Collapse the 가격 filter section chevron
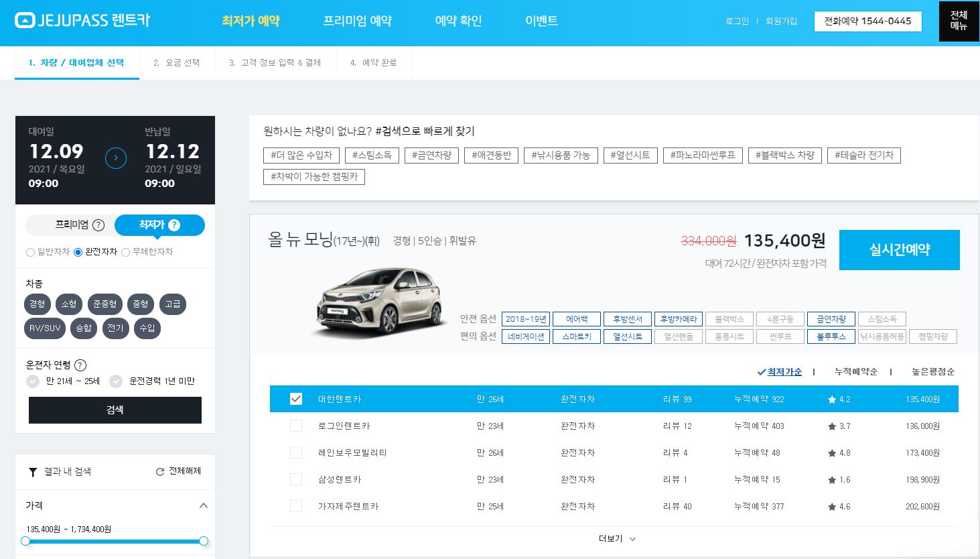Image resolution: width=980 pixels, height=559 pixels. [204, 505]
